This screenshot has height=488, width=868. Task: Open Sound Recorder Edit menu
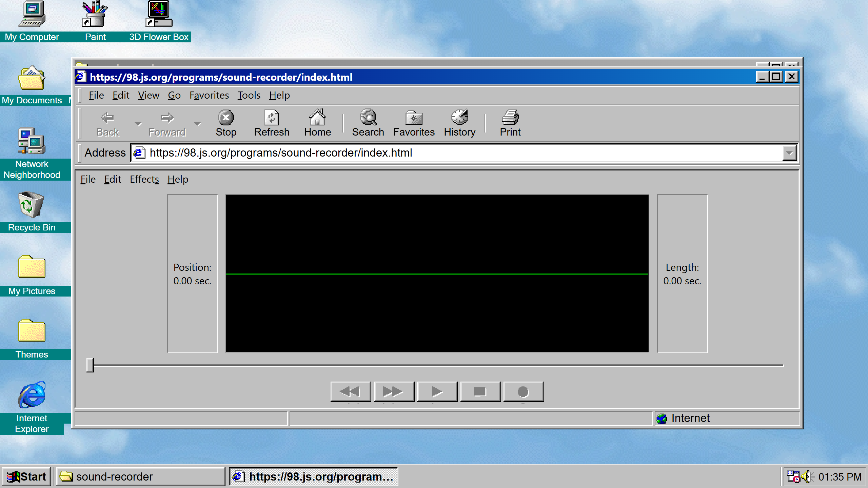113,179
